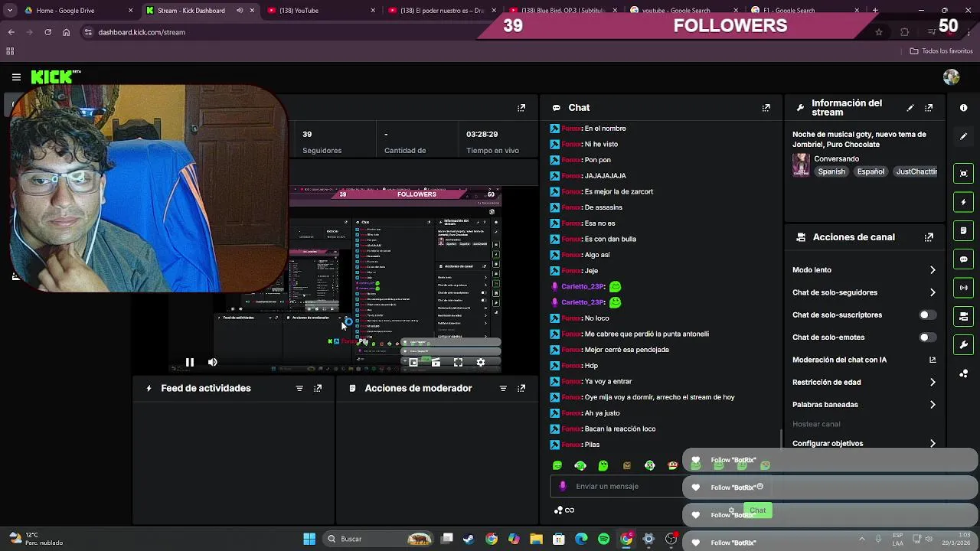This screenshot has width=980, height=551.
Task: Toggle the moderator actions note sidebar icon
Action: [x=963, y=230]
